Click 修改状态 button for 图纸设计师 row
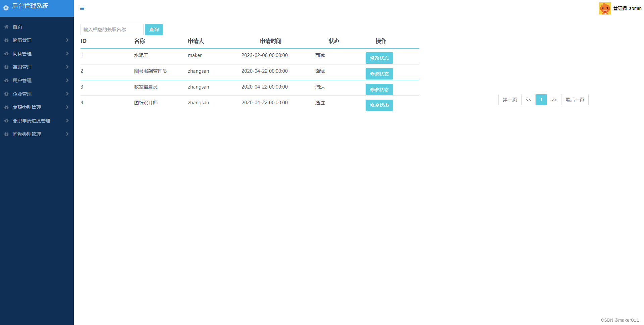644x325 pixels. click(379, 105)
